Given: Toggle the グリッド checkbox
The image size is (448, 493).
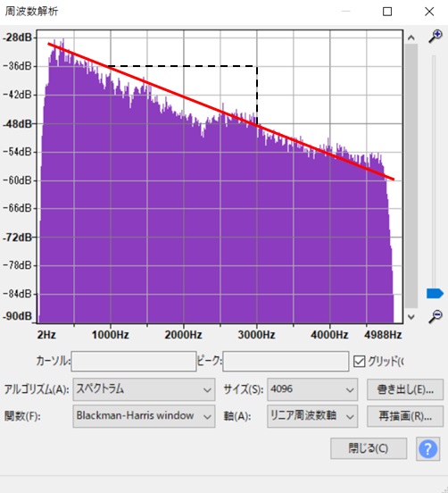Looking at the screenshot, I should click(359, 361).
